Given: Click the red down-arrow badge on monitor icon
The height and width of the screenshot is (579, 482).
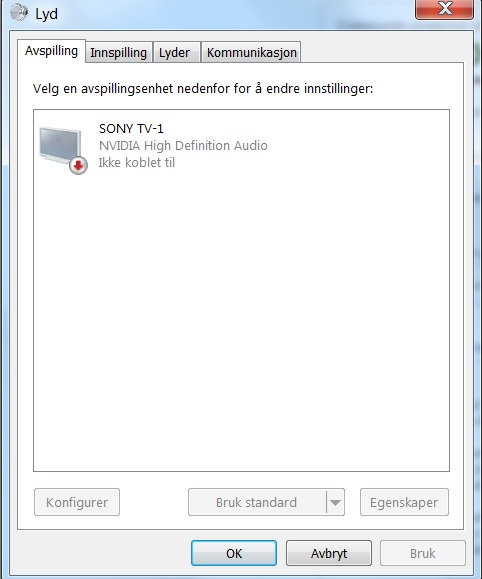Looking at the screenshot, I should (78, 165).
